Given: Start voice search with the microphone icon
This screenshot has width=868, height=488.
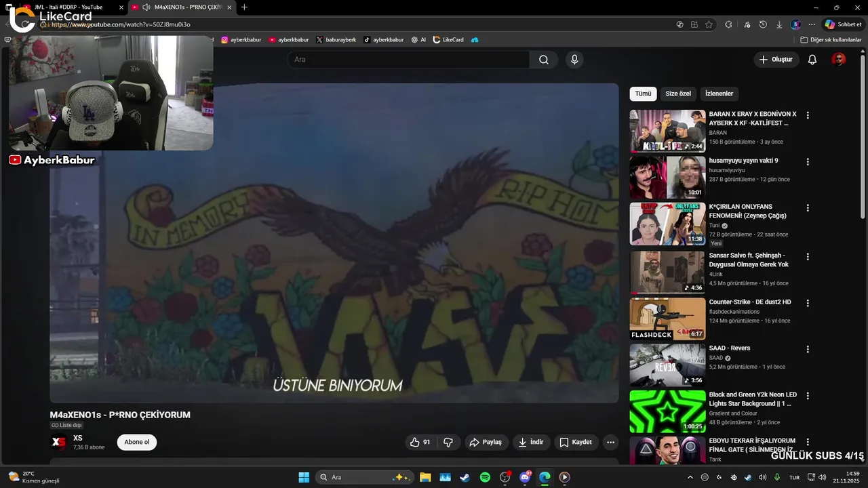Looking at the screenshot, I should point(574,60).
